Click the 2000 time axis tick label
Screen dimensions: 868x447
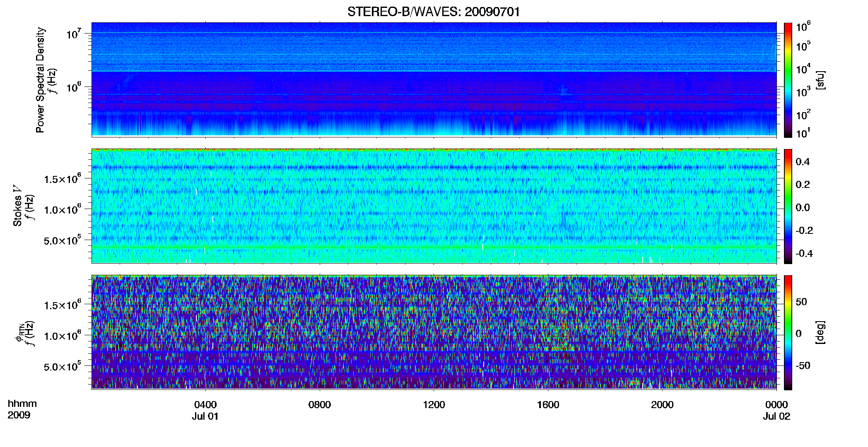(x=662, y=405)
